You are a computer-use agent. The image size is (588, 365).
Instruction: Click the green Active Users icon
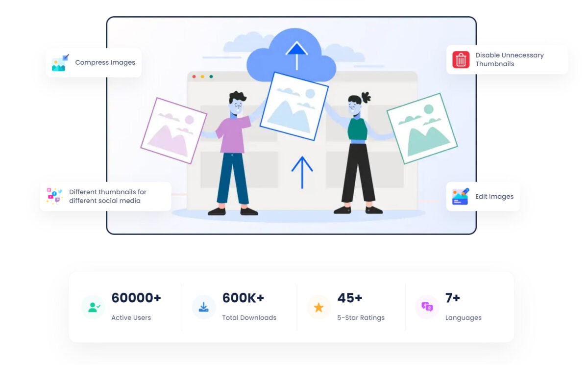click(93, 307)
